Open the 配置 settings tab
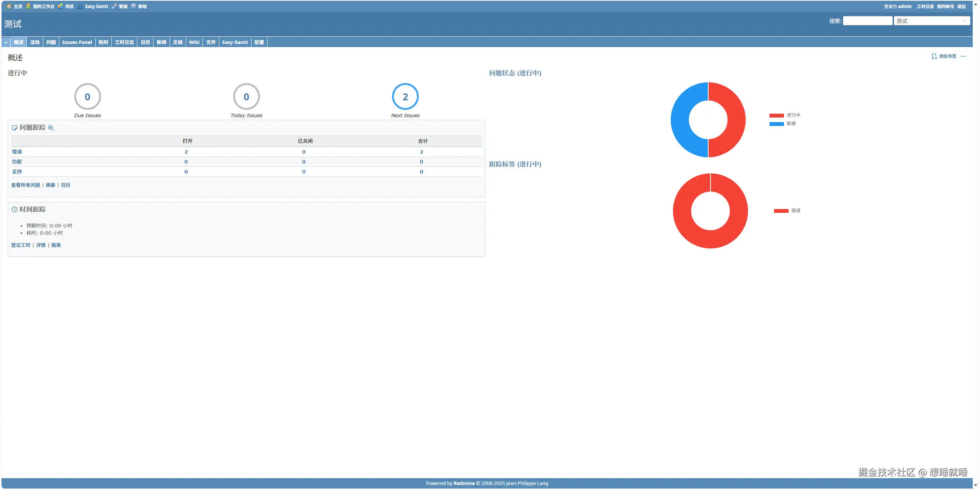This screenshot has height=490, width=980. [x=259, y=42]
